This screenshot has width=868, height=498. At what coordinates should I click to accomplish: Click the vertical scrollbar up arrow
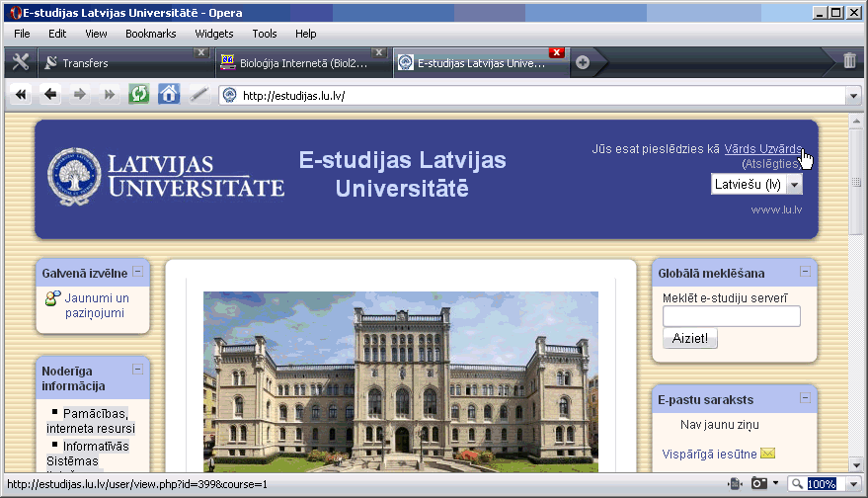pos(856,121)
